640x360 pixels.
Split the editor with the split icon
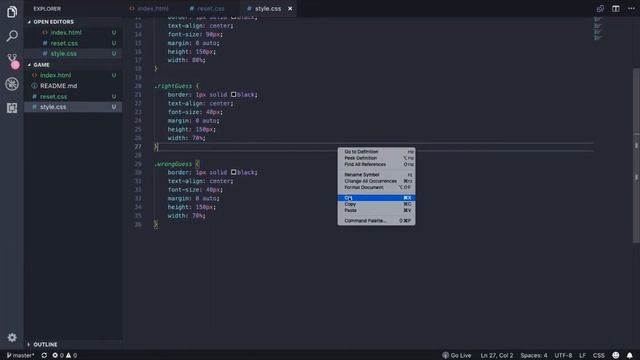click(616, 9)
